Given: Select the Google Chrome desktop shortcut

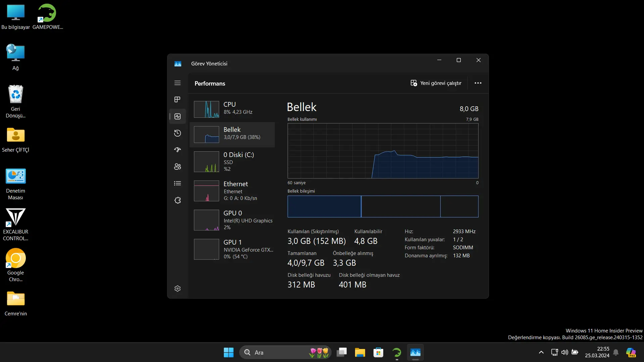Looking at the screenshot, I should pyautogui.click(x=15, y=265).
